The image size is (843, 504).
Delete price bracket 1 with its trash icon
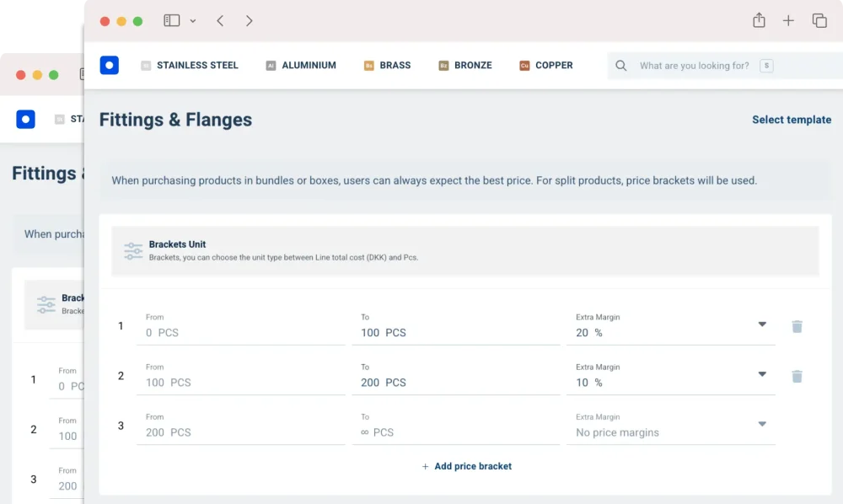point(797,326)
